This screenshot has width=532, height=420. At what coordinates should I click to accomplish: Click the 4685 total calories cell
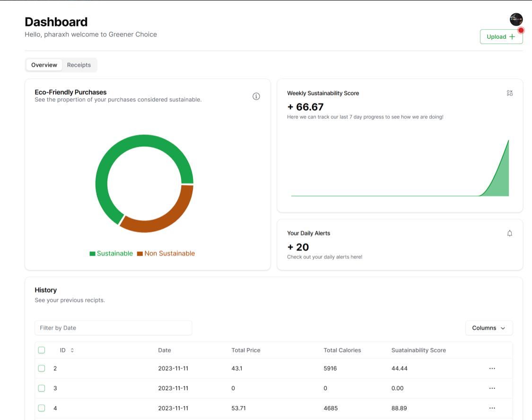pyautogui.click(x=331, y=408)
